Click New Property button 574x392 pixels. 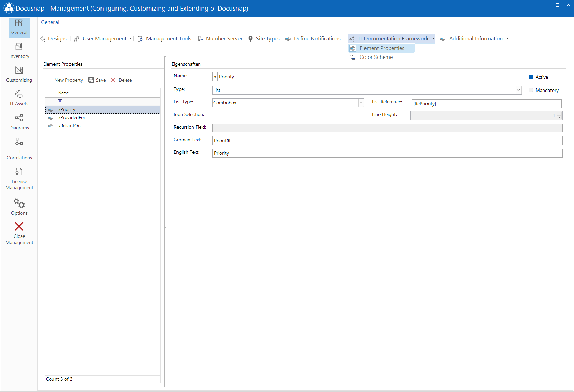pos(65,80)
